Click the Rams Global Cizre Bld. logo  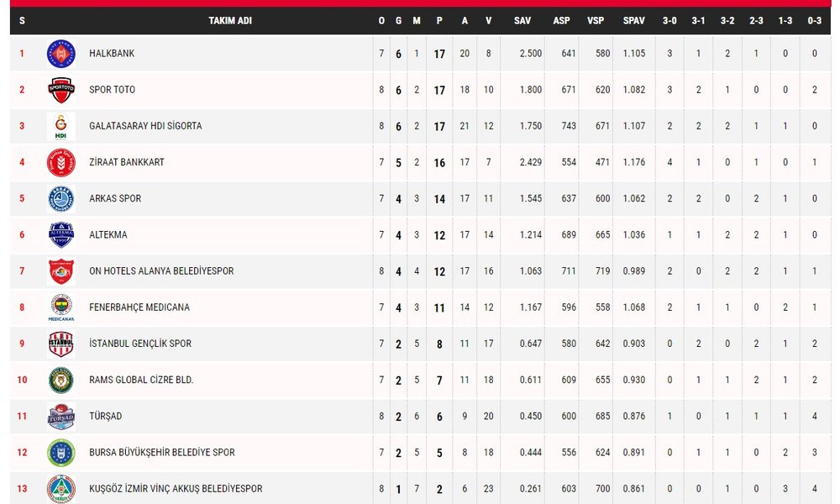pos(61,381)
